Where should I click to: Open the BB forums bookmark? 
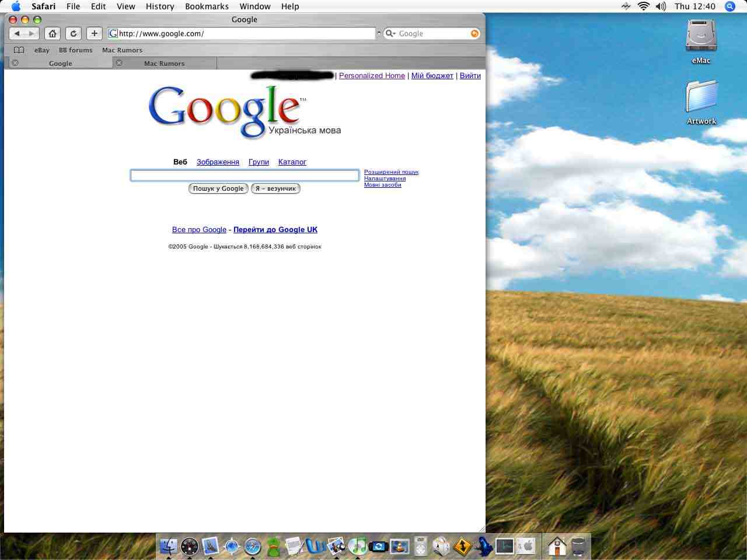coord(75,50)
